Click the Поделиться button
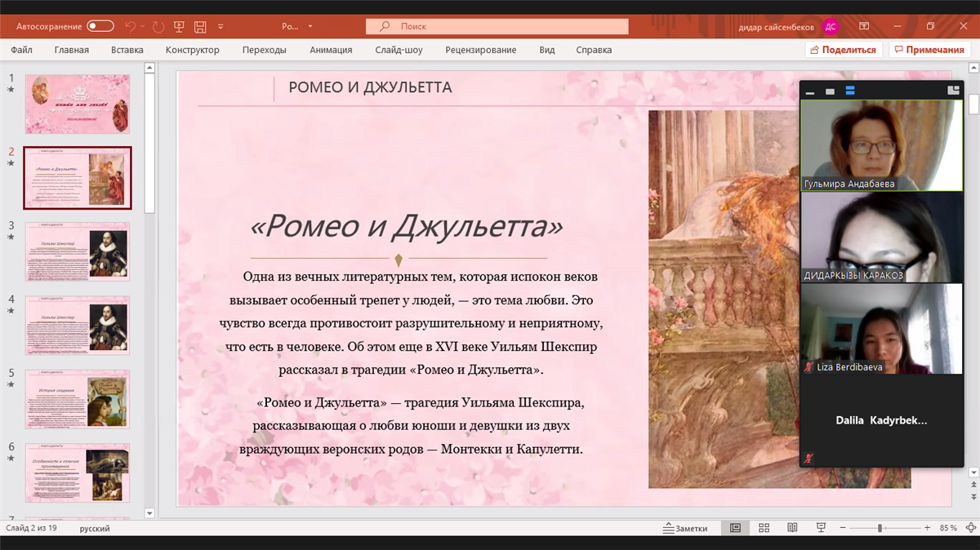Image resolution: width=980 pixels, height=550 pixels. (x=843, y=50)
